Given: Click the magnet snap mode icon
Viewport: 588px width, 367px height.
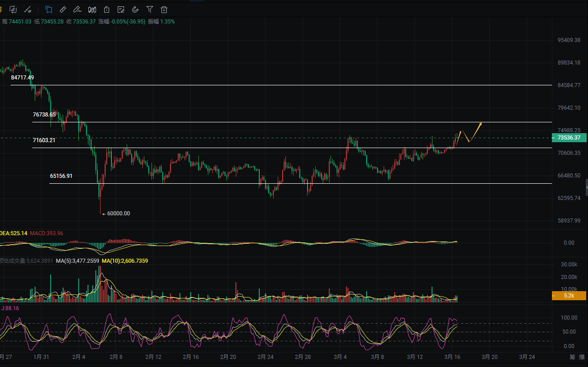Looking at the screenshot, I should tap(135, 9).
